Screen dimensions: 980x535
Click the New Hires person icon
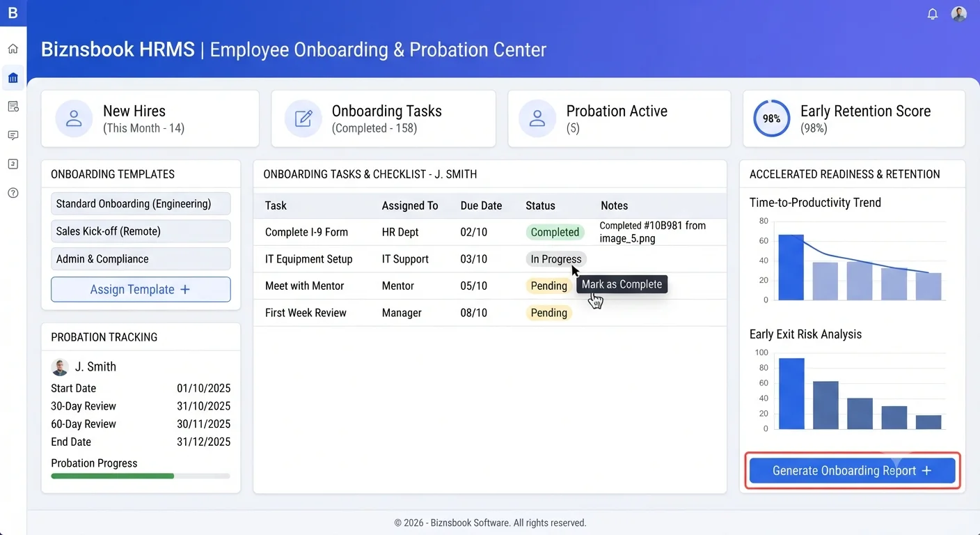(74, 118)
